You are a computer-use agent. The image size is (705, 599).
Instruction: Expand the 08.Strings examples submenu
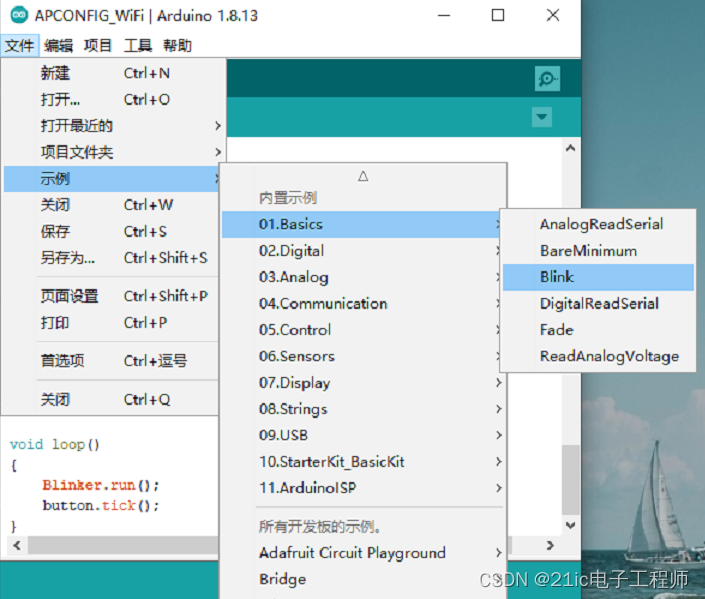362,409
